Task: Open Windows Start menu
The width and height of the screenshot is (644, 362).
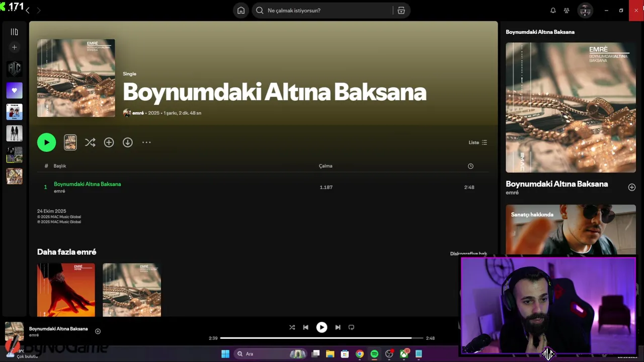Action: [x=225, y=354]
